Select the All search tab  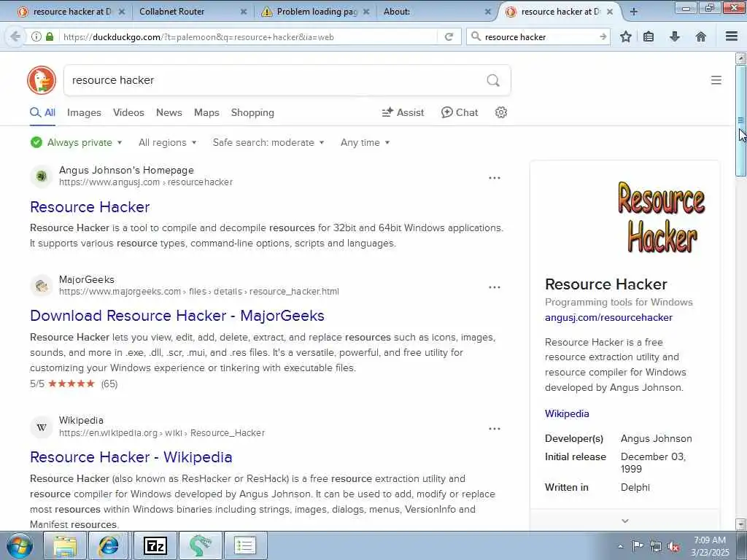(x=43, y=113)
